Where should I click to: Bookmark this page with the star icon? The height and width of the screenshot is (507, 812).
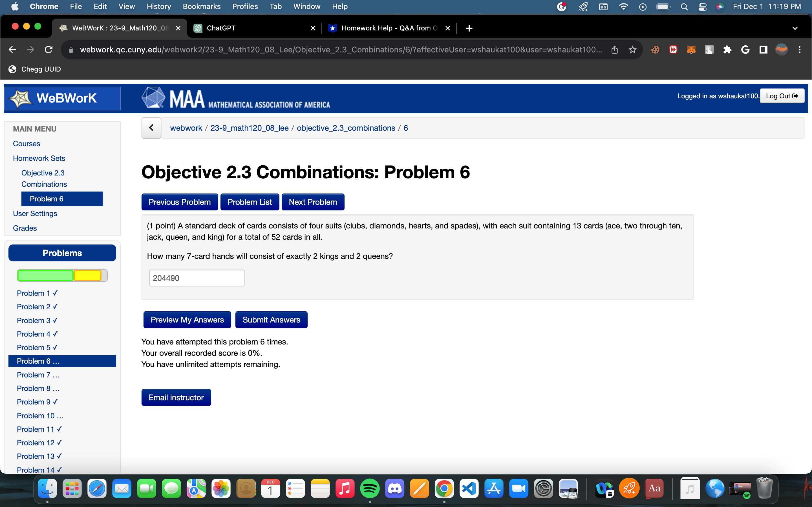632,50
